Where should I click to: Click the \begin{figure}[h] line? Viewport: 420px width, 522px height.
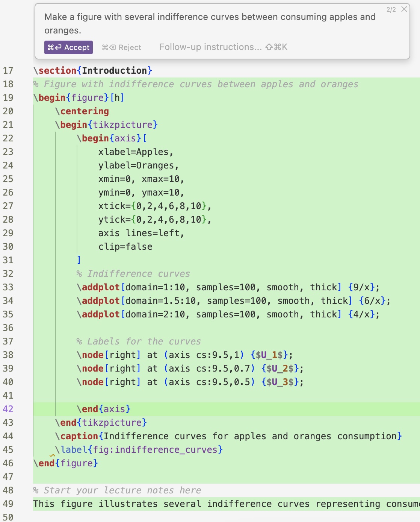tap(79, 97)
